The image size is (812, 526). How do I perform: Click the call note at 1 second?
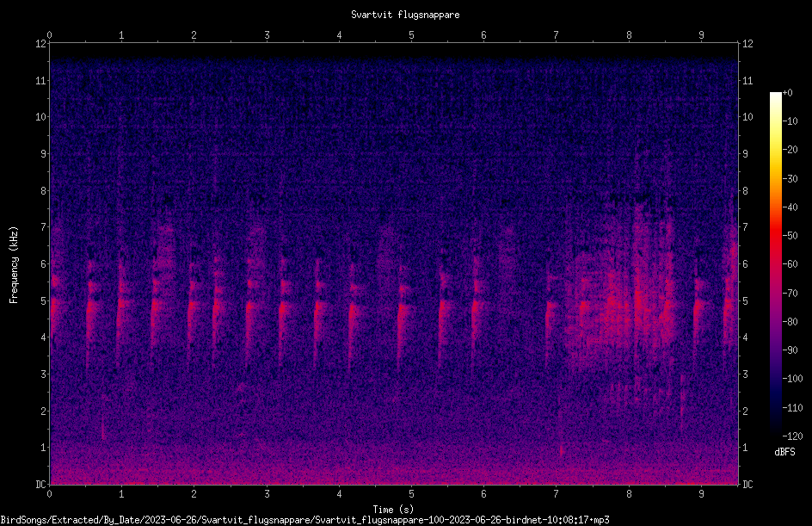[x=121, y=311]
